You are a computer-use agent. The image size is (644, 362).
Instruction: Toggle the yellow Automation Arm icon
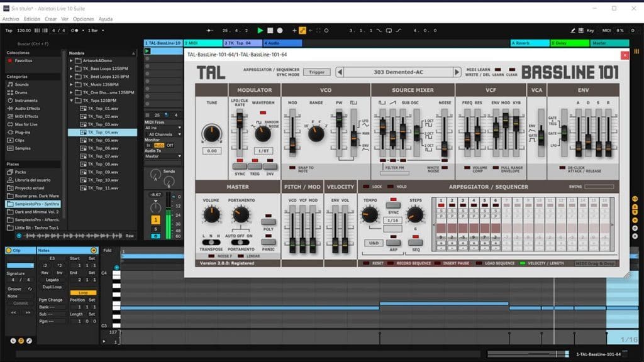coord(303,30)
